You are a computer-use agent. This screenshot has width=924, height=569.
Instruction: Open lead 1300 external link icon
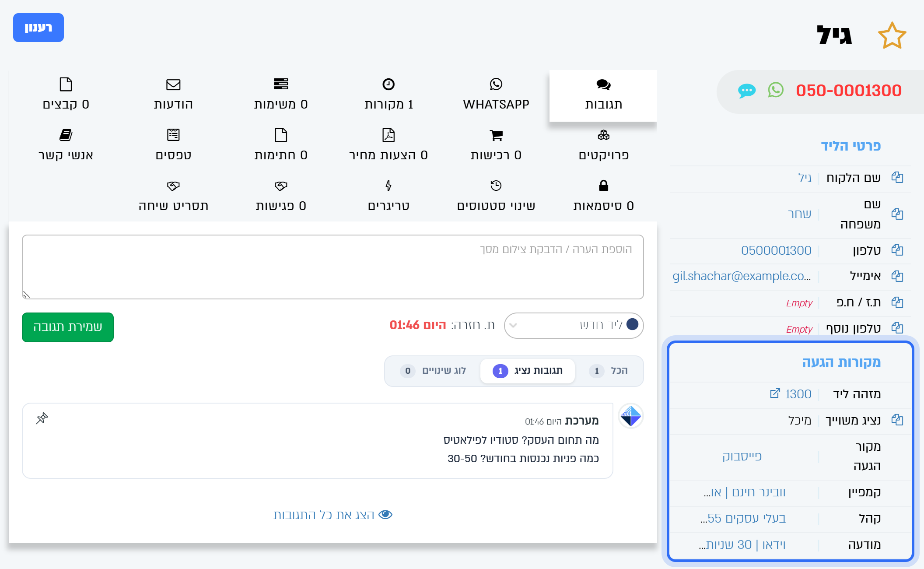pos(775,393)
